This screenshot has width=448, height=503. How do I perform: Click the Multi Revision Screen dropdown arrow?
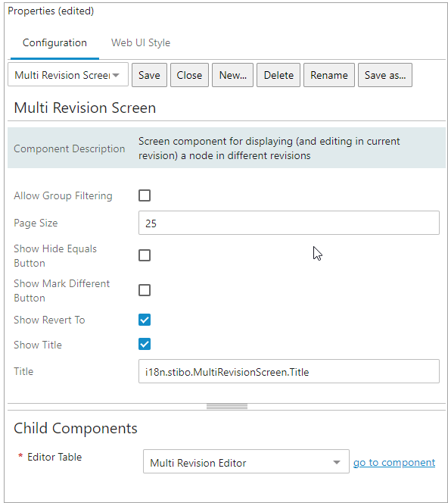116,76
